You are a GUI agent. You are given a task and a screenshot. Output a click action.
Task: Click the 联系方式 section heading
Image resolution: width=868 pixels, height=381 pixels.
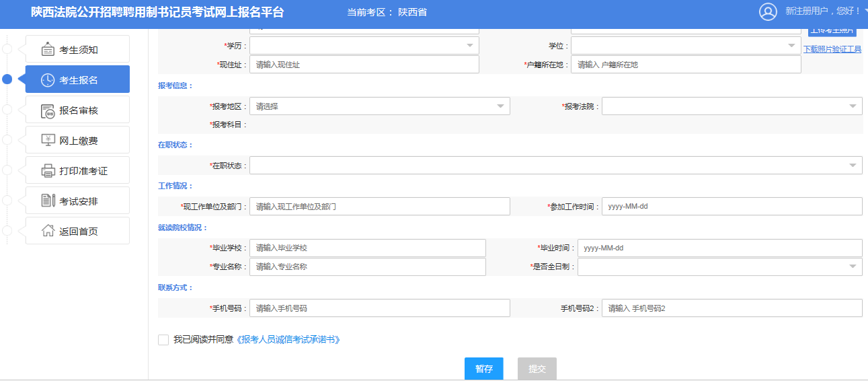[175, 287]
